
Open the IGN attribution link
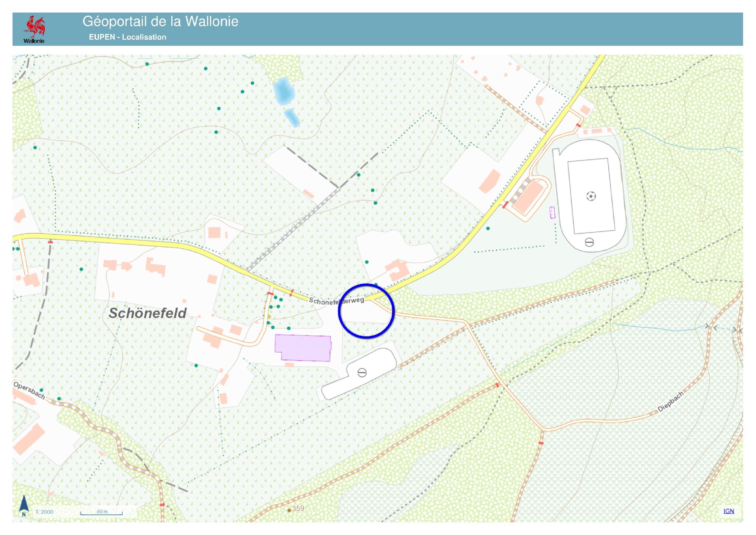pyautogui.click(x=728, y=511)
